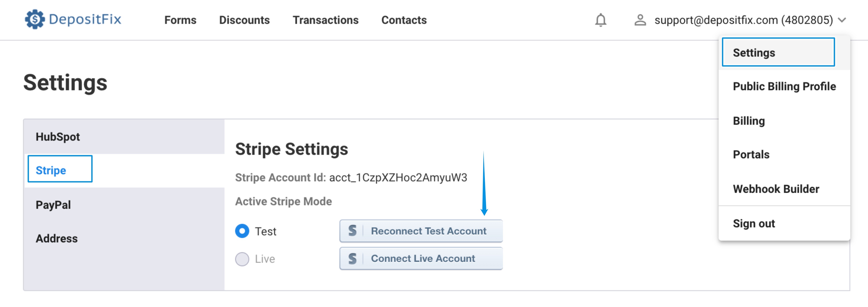
Task: Click the DepositFix gear logo icon
Action: [35, 19]
